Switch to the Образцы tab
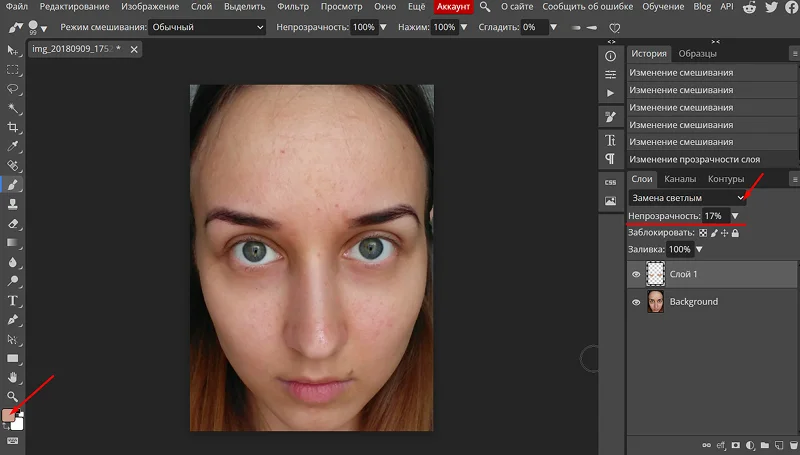 point(697,54)
